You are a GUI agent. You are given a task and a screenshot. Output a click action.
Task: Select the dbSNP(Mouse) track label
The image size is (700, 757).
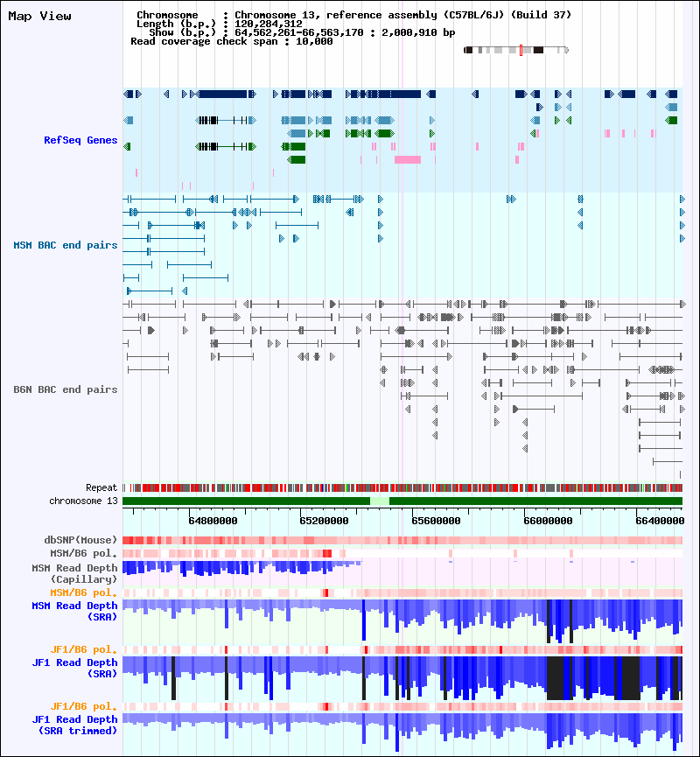coord(80,540)
